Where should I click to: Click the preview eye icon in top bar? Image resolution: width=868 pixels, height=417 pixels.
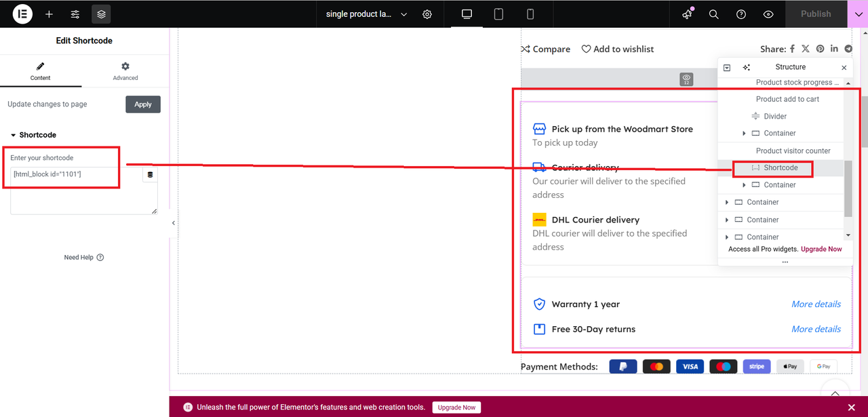coord(768,14)
